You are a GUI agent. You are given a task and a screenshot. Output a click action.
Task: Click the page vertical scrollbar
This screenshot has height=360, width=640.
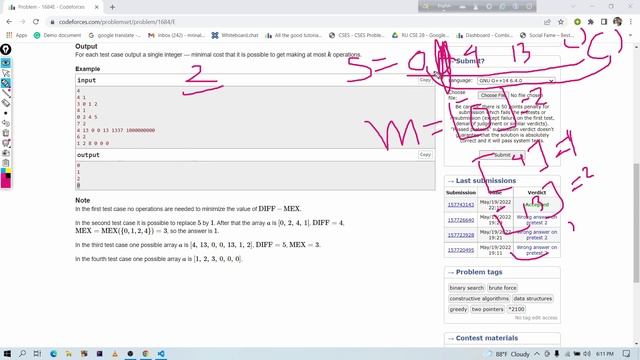click(x=636, y=222)
